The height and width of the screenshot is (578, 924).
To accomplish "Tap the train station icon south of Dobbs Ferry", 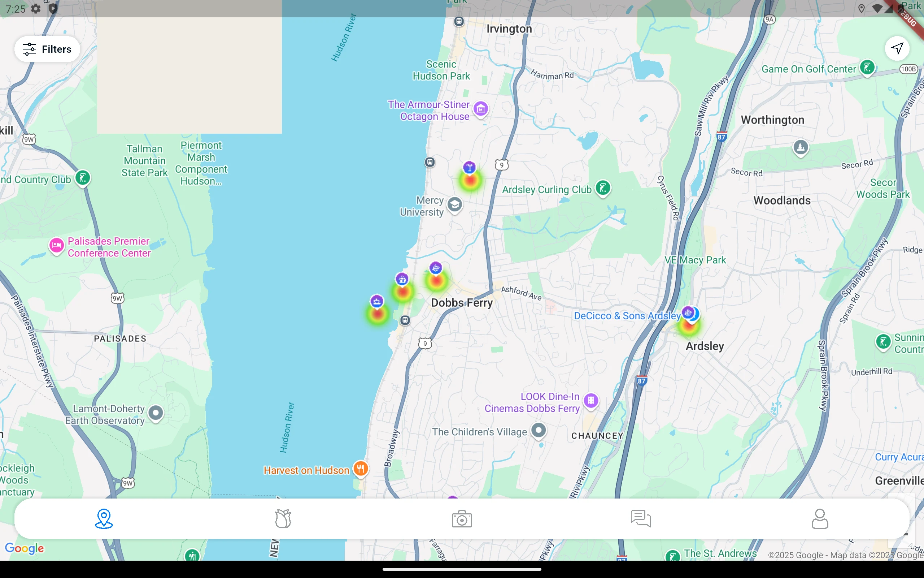I will [x=405, y=320].
